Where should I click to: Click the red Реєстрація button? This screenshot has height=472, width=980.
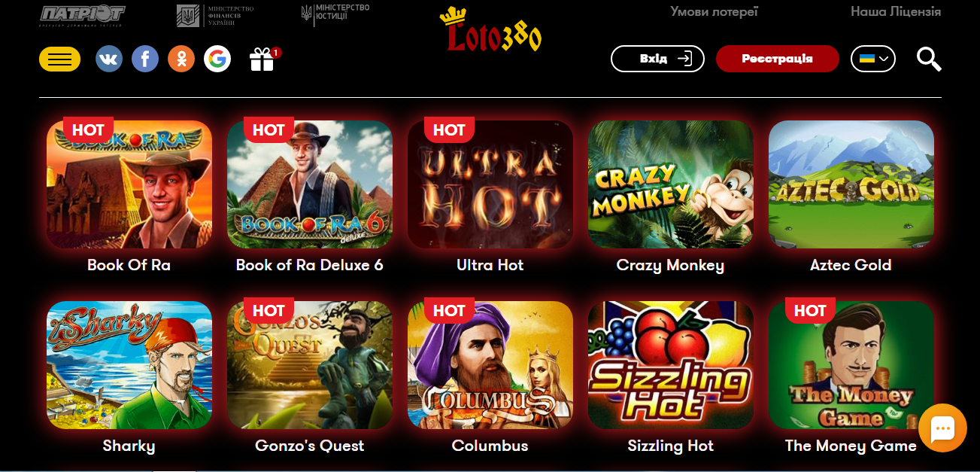pos(777,59)
